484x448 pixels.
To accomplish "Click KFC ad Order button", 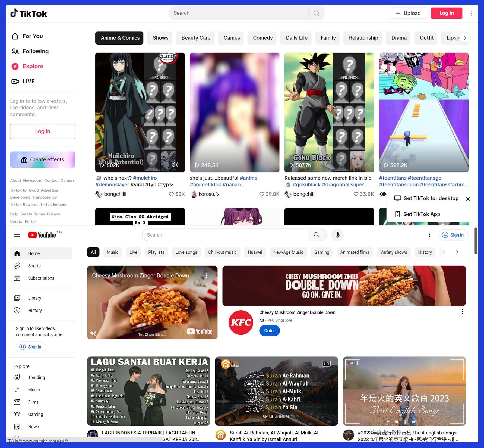I will tap(270, 331).
